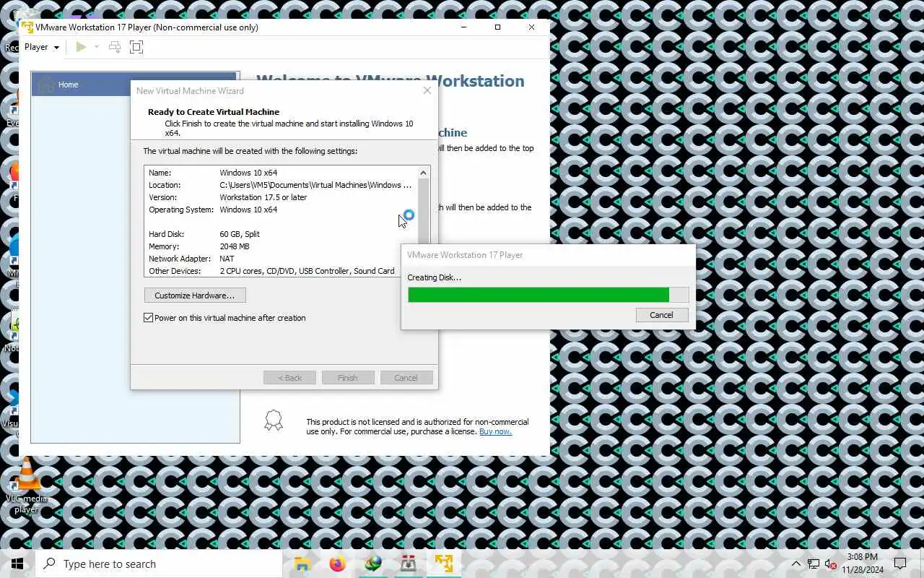The image size is (924, 578).
Task: Cancel the Creating Disk progress dialog
Action: (x=661, y=315)
